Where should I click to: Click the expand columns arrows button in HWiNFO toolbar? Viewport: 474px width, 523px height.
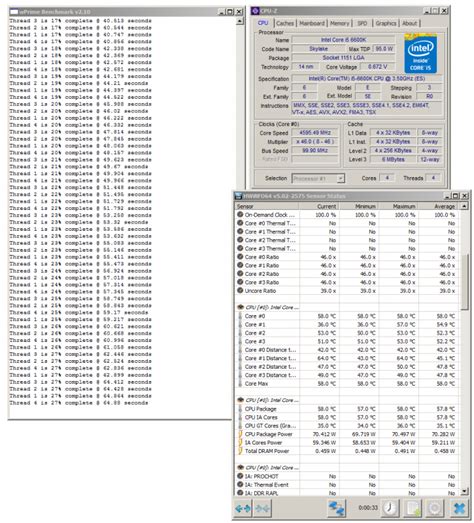pyautogui.click(x=243, y=508)
